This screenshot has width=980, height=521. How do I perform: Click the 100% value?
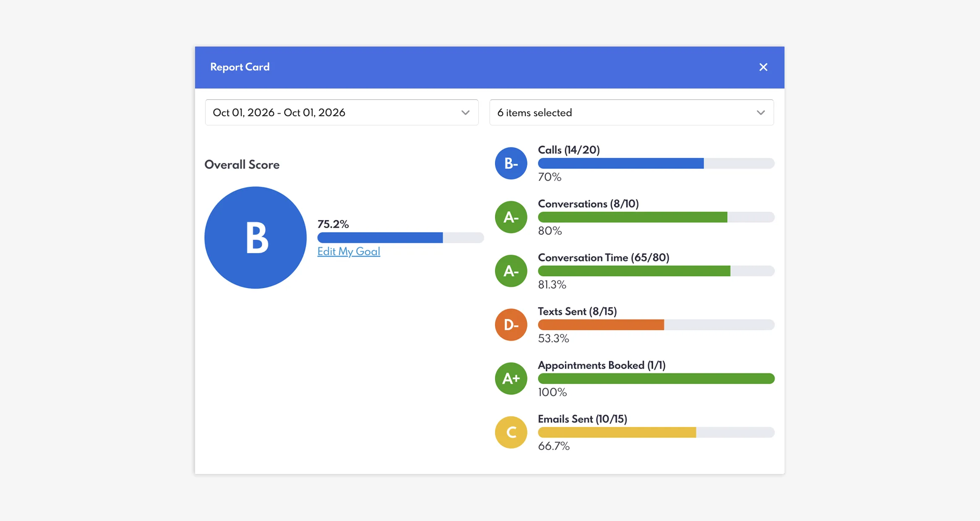pos(553,392)
